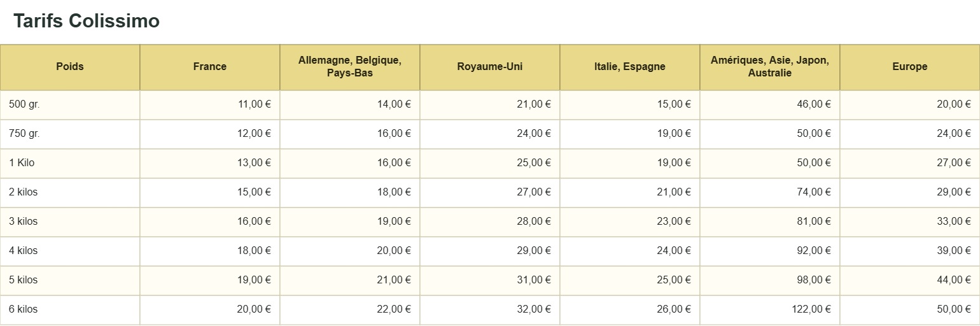This screenshot has height=326, width=980.
Task: Click Amériques price 46,00 € for 500 gr.
Action: pyautogui.click(x=770, y=104)
